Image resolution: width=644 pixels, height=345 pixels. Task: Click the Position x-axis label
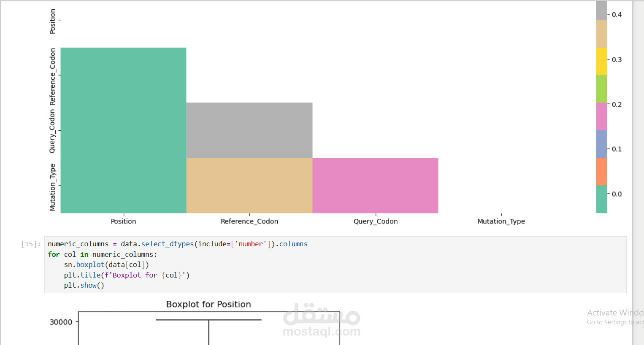(x=123, y=221)
